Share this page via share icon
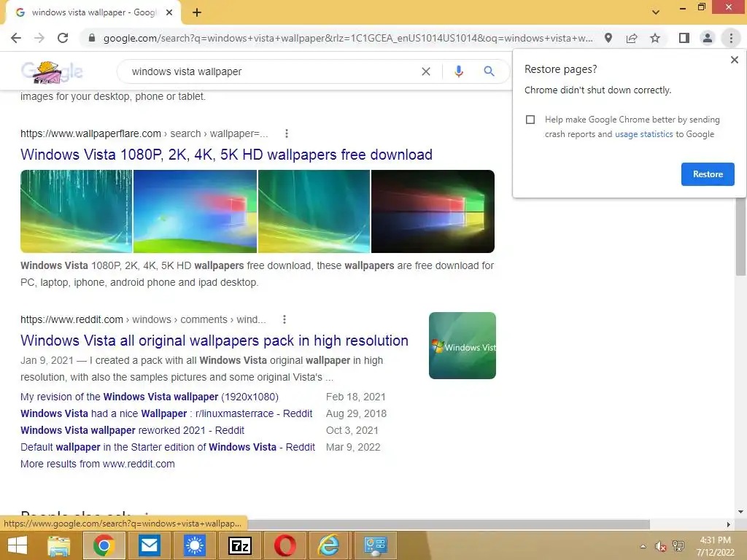Viewport: 747px width, 560px height. click(632, 38)
